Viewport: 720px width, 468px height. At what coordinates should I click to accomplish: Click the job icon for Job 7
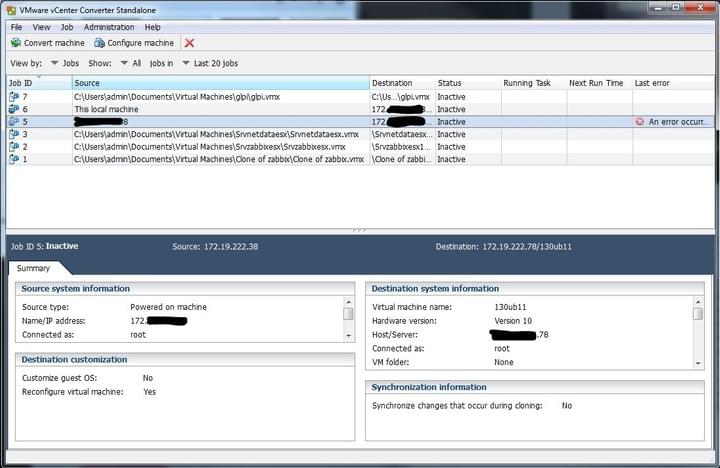[x=14, y=96]
